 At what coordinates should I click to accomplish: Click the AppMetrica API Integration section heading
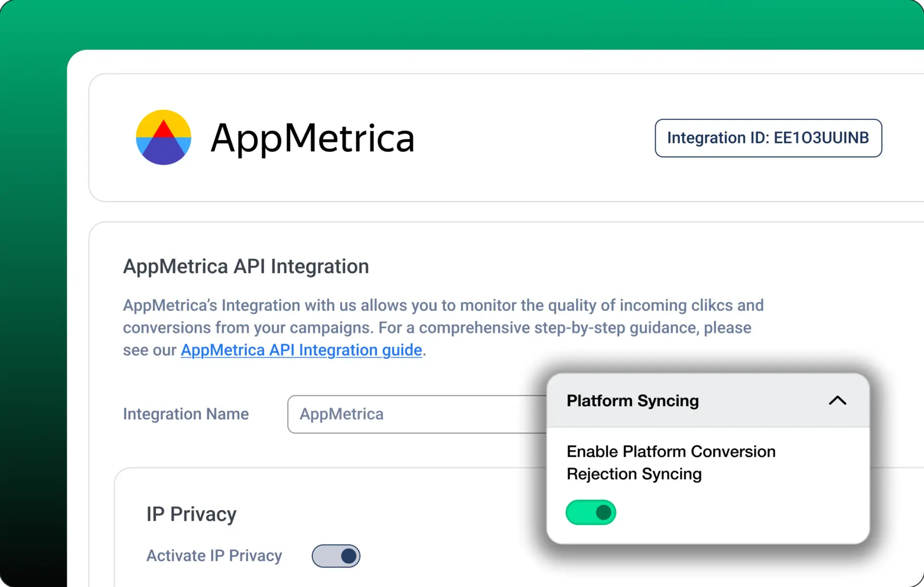(246, 266)
